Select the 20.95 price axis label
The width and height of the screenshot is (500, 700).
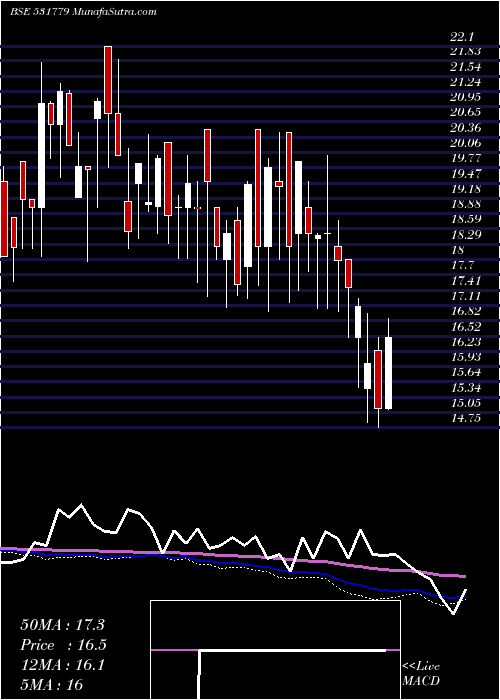(x=465, y=98)
